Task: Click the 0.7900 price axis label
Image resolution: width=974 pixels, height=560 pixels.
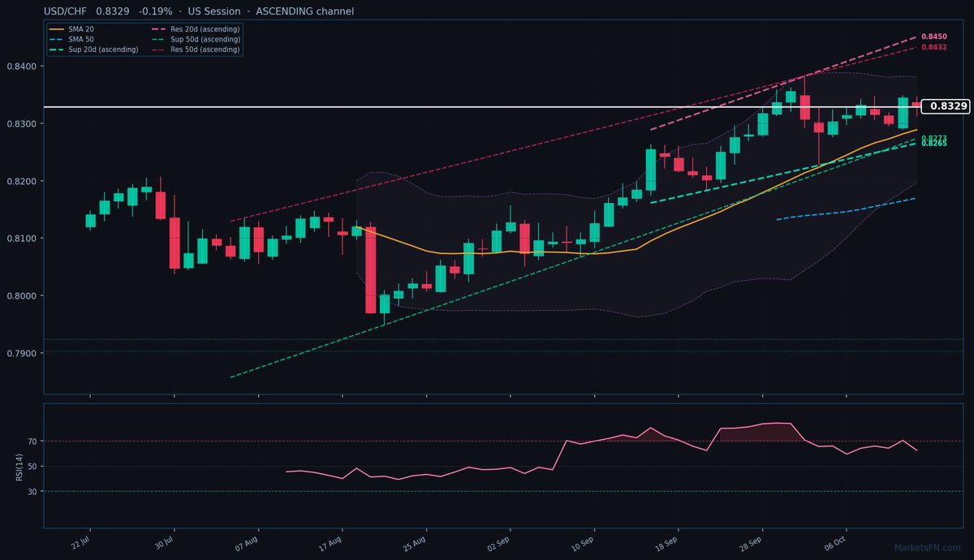Action: (23, 354)
